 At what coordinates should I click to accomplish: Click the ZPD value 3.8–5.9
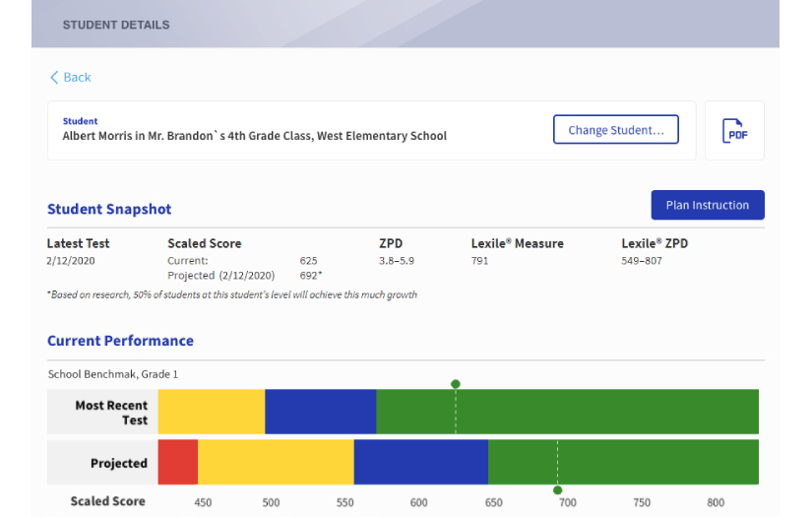397,261
